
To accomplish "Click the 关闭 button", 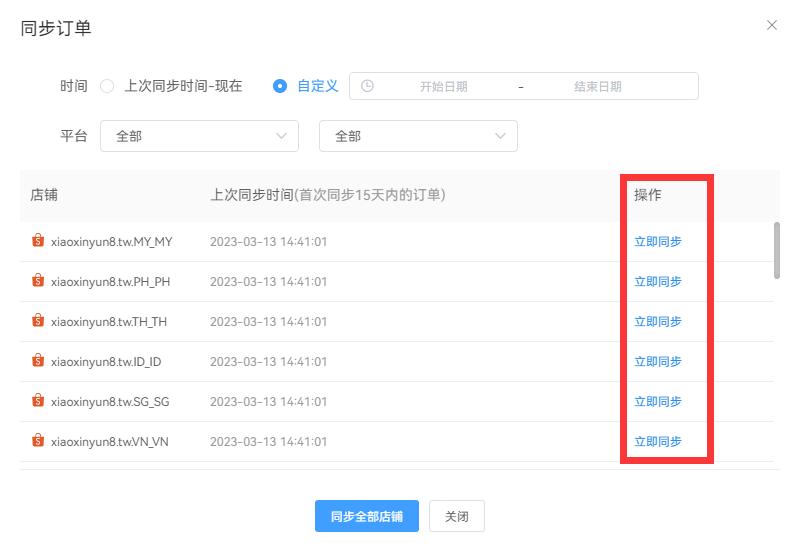I will pos(457,516).
